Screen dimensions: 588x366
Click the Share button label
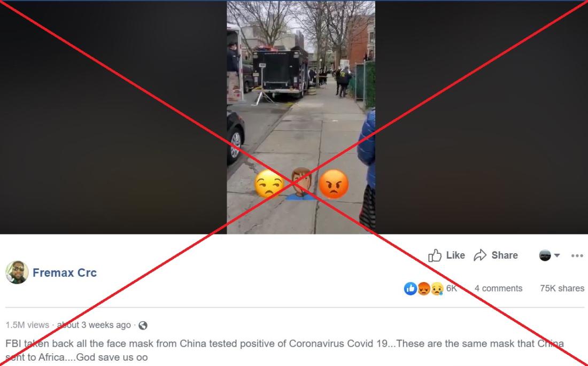pos(505,255)
